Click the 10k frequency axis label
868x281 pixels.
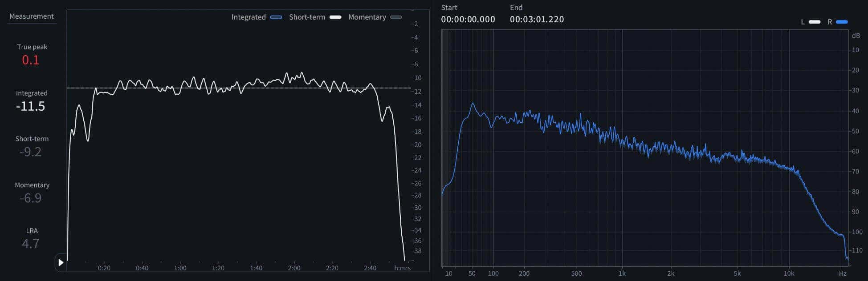(x=789, y=273)
